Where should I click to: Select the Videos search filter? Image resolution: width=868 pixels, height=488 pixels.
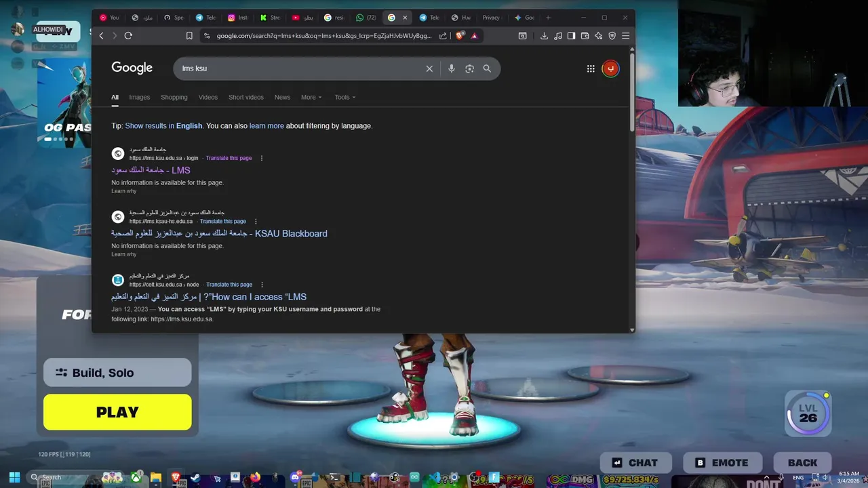tap(208, 97)
